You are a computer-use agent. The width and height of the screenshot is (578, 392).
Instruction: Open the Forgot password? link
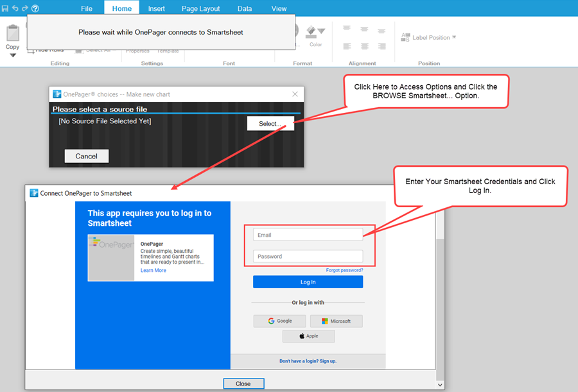344,270
